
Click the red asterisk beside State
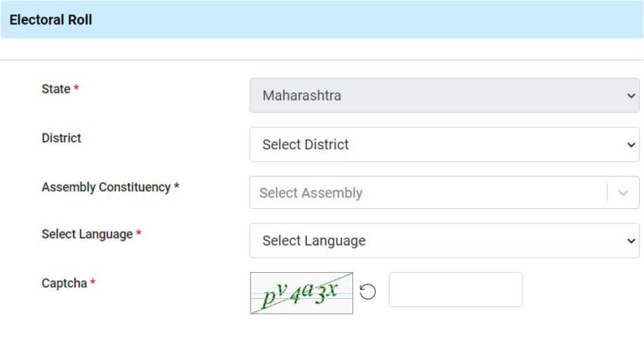click(76, 89)
